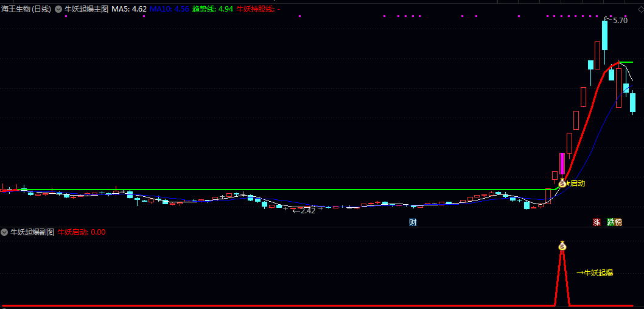
Task: Click the orange 榜 marker icon
Action: pyautogui.click(x=618, y=222)
